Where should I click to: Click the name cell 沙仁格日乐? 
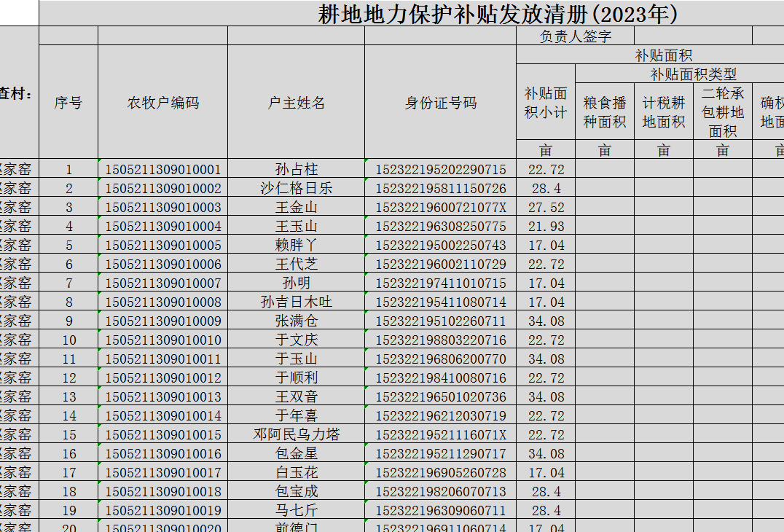pos(296,188)
